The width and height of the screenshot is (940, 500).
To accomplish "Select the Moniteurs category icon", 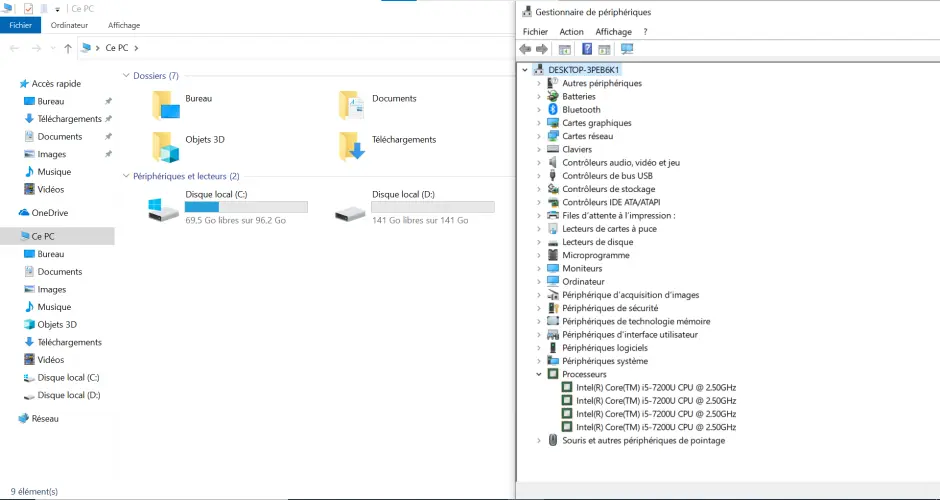I will (x=553, y=269).
